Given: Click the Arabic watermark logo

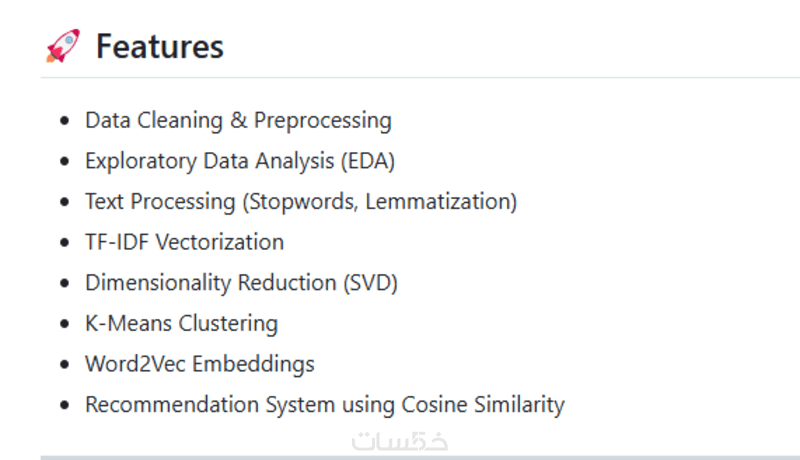Looking at the screenshot, I should (400, 442).
